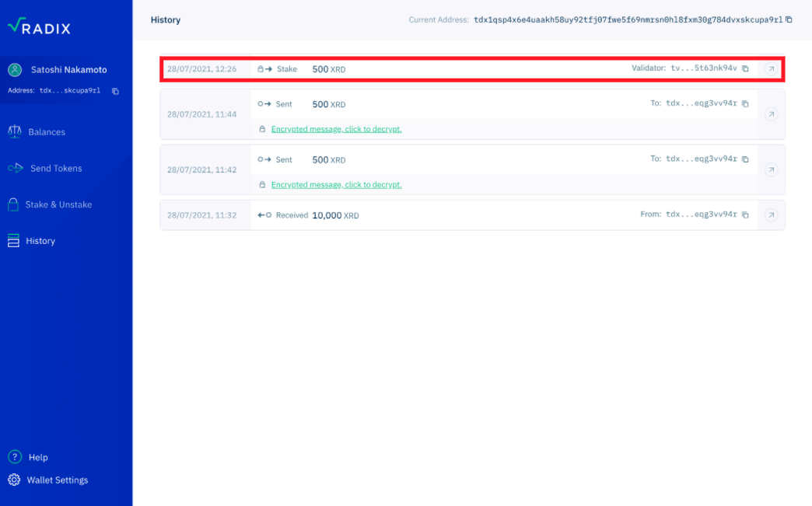The width and height of the screenshot is (812, 506).
Task: Click the Received 10,000 XRD amount
Action: pos(335,215)
